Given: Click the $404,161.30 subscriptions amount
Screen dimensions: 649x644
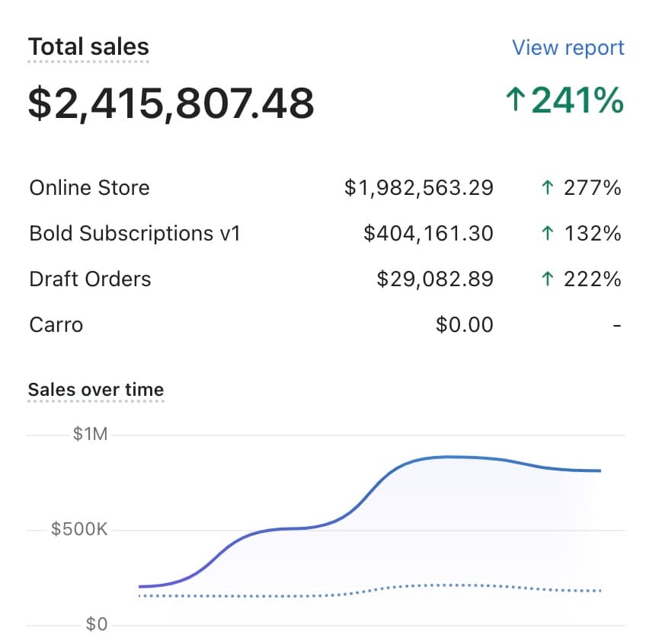Looking at the screenshot, I should tap(428, 234).
